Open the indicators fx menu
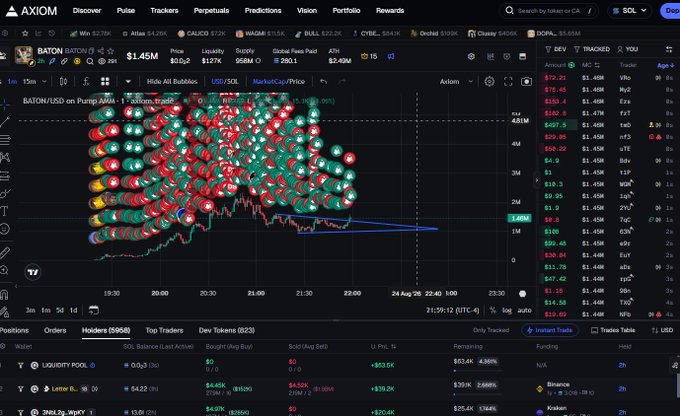Image resolution: width=680 pixels, height=416 pixels. pos(86,81)
